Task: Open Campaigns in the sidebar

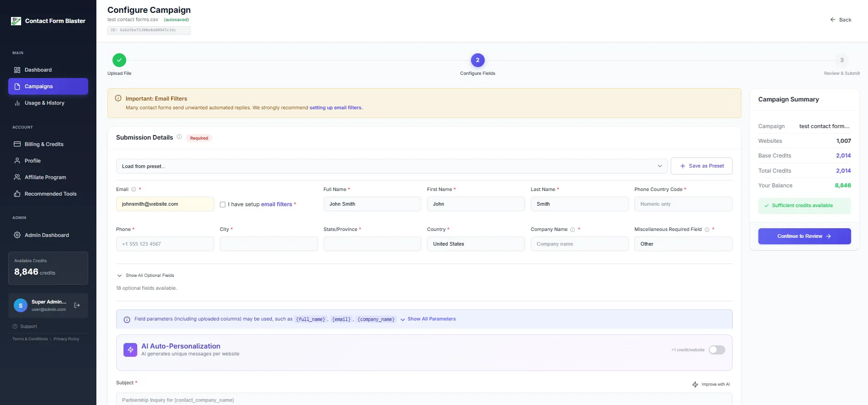Action: [48, 86]
